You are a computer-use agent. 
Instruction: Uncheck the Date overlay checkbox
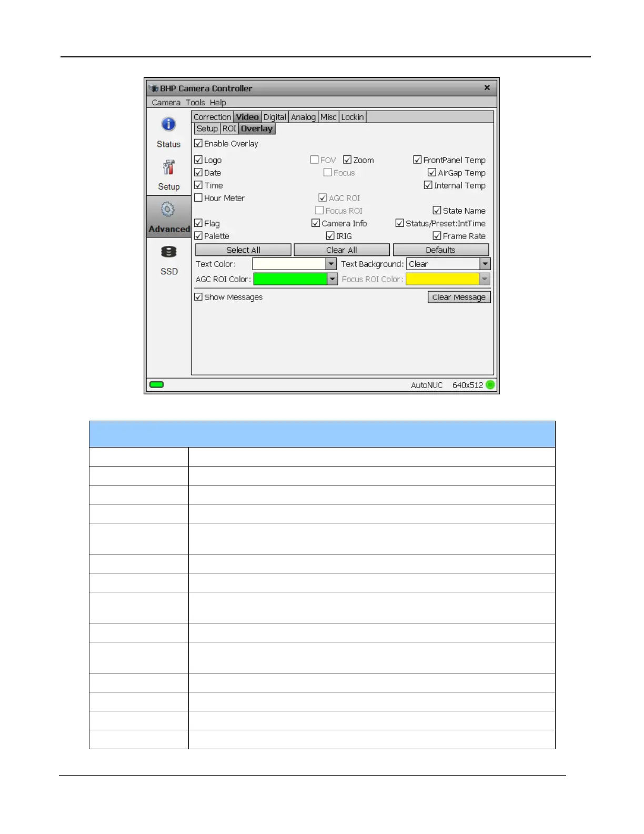click(198, 172)
